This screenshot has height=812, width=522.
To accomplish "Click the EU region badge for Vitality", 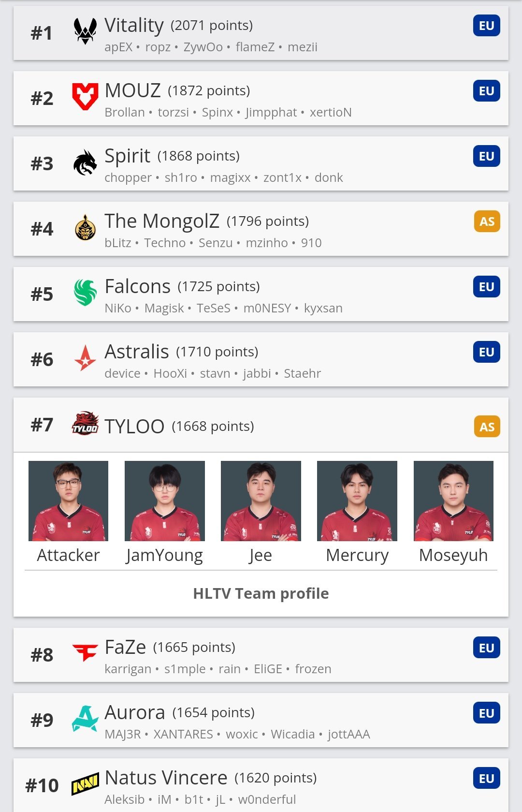I will point(487,26).
